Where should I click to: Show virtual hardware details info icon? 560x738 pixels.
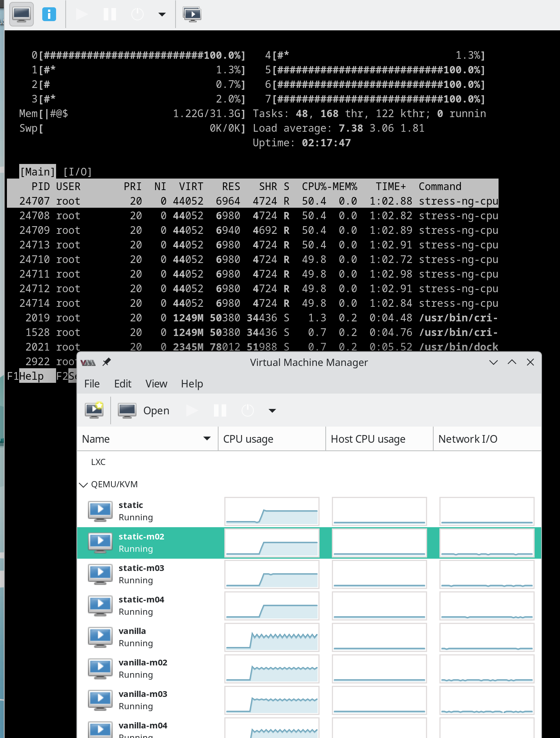[49, 14]
